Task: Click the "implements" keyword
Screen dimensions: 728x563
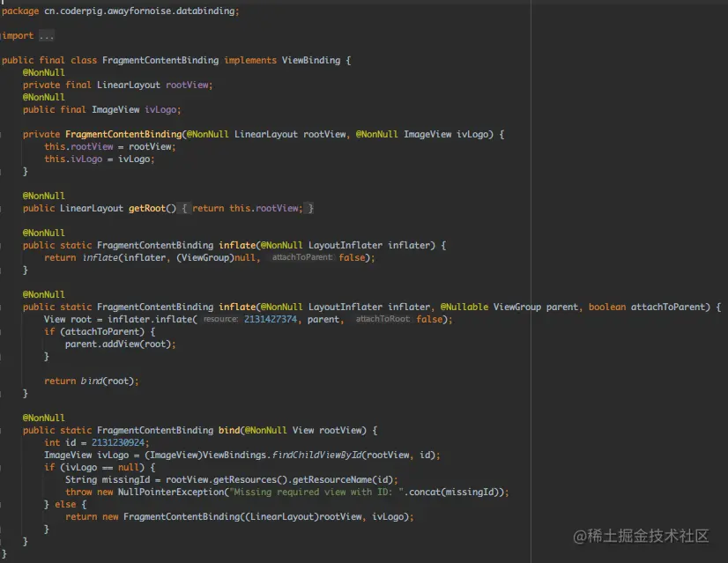Action: click(x=250, y=60)
